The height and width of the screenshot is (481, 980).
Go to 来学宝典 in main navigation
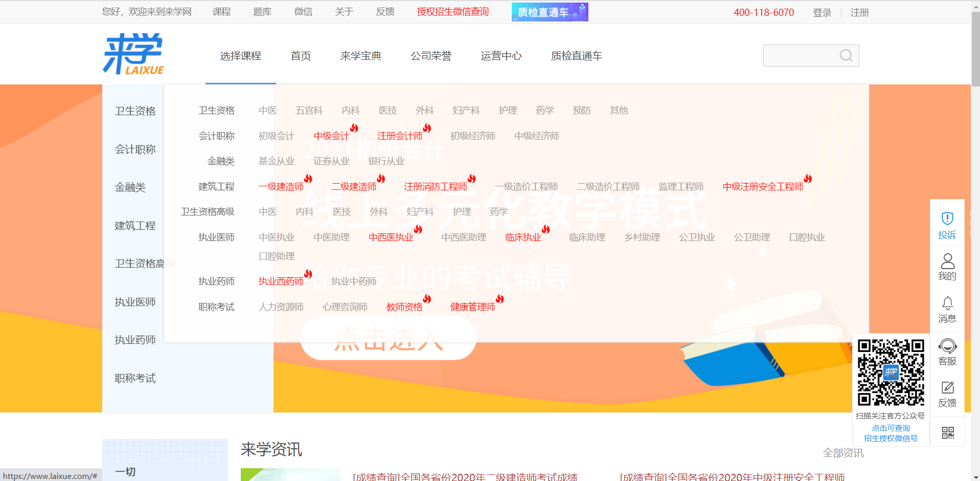[x=360, y=56]
